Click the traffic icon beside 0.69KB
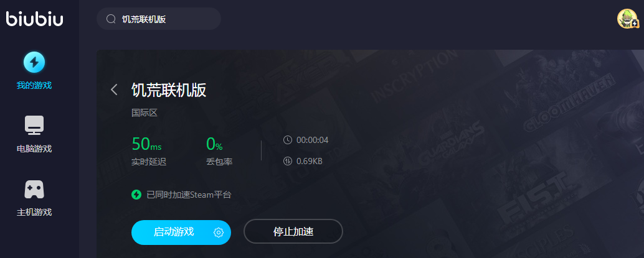 tap(288, 161)
